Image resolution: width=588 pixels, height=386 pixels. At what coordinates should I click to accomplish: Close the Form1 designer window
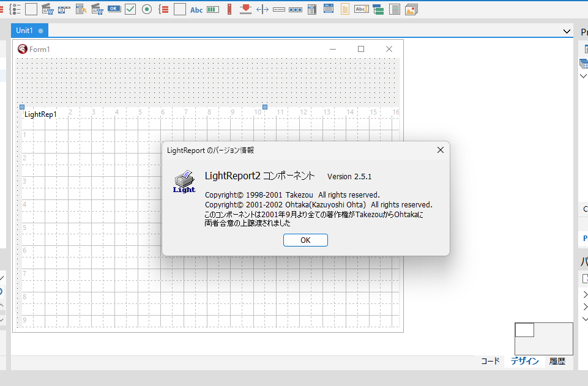[389, 49]
